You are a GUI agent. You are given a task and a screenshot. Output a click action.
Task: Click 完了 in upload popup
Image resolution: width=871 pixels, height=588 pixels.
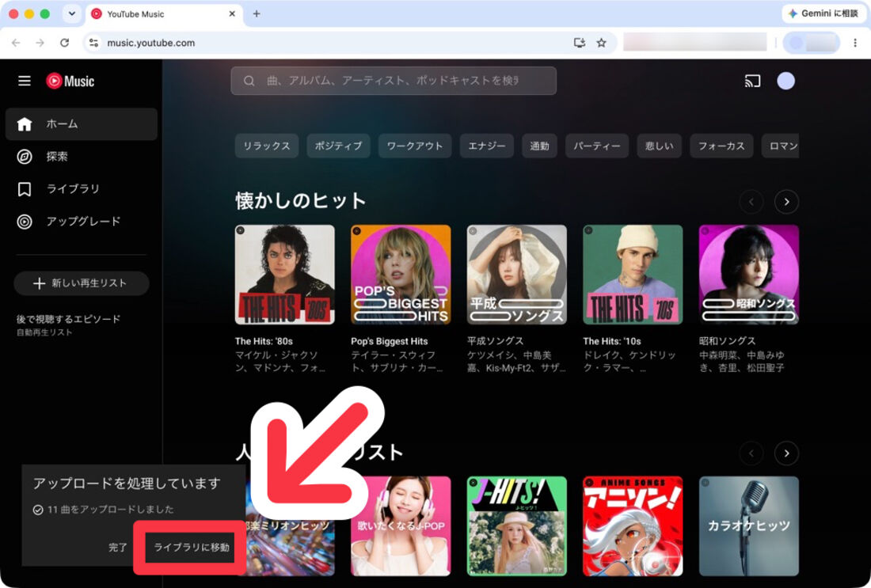[118, 548]
